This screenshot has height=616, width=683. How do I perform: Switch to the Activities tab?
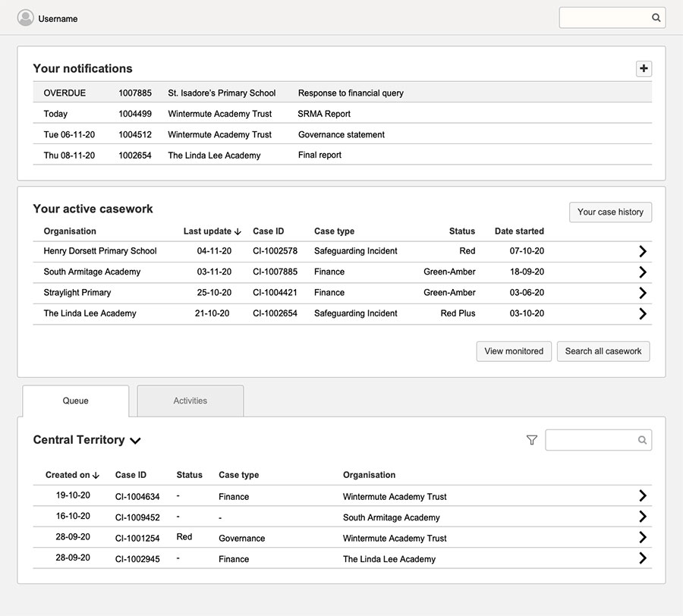[x=190, y=401]
